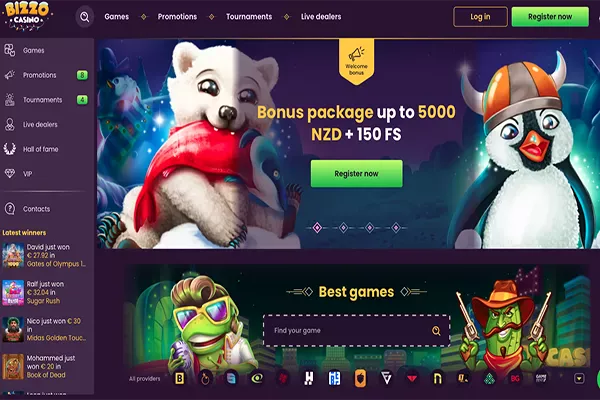The width and height of the screenshot is (600, 400).
Task: Click Register now on the bonus banner
Action: pos(356,173)
